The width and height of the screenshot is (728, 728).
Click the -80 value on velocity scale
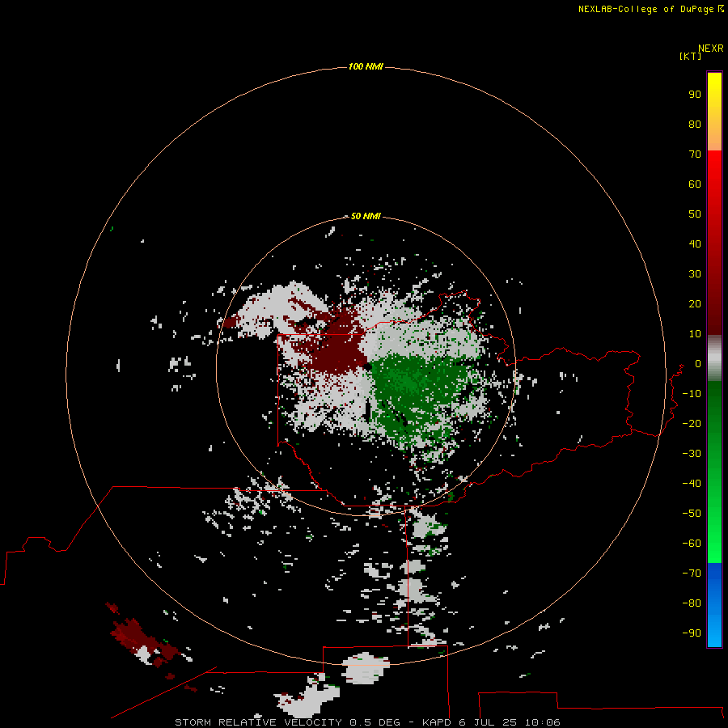(x=692, y=603)
